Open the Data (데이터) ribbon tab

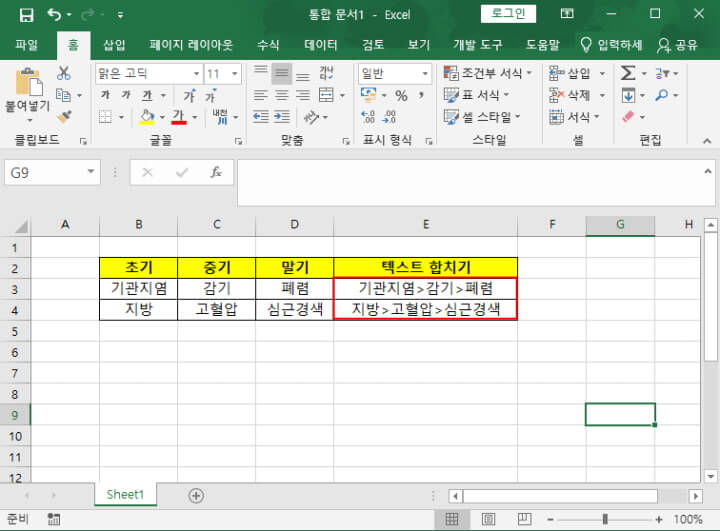pyautogui.click(x=321, y=45)
